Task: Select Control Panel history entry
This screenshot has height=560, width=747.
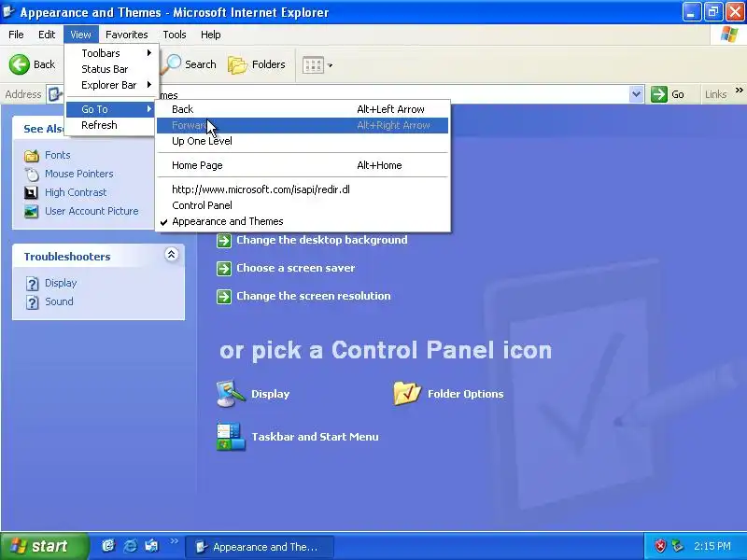Action: pyautogui.click(x=303, y=205)
